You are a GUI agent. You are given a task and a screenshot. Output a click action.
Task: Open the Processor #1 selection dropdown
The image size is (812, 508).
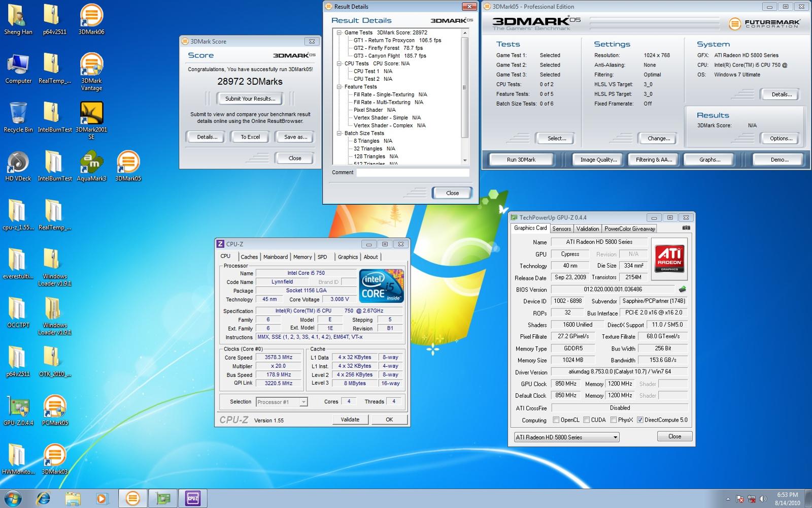pyautogui.click(x=282, y=402)
